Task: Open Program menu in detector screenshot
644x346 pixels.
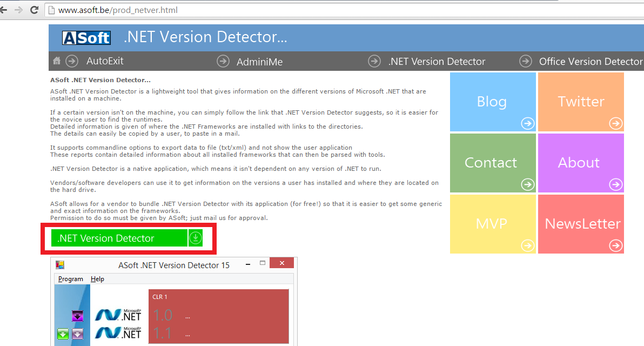Action: click(x=71, y=278)
